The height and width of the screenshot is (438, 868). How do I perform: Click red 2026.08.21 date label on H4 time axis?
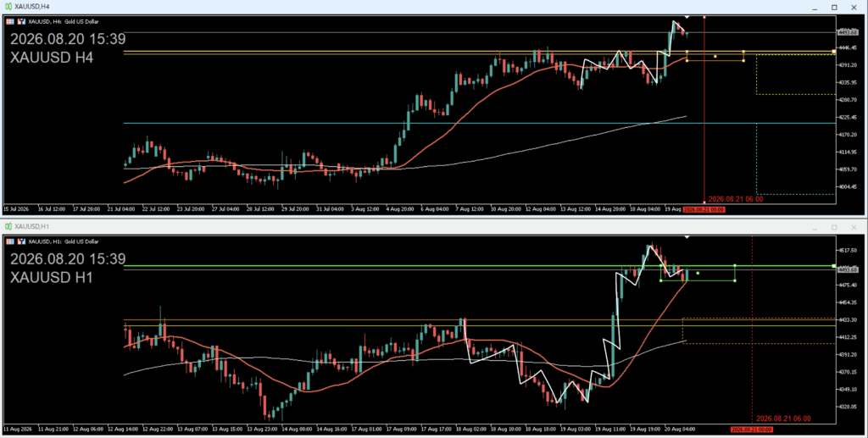tap(704, 209)
